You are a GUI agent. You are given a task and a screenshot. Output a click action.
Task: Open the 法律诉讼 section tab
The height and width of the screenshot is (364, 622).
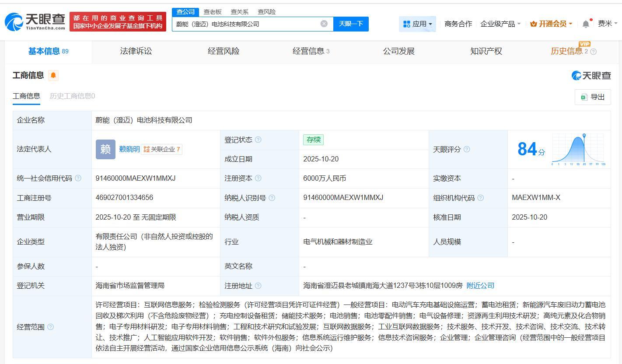click(x=136, y=51)
